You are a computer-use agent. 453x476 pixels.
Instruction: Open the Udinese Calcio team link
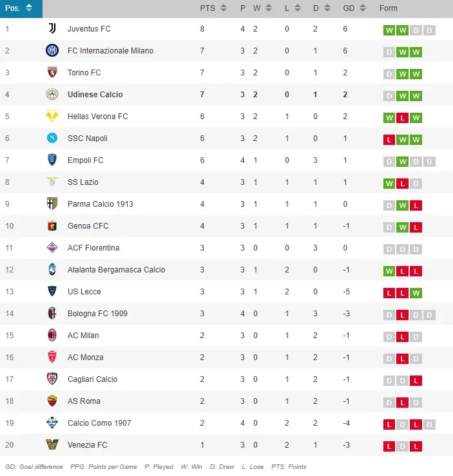click(x=95, y=95)
